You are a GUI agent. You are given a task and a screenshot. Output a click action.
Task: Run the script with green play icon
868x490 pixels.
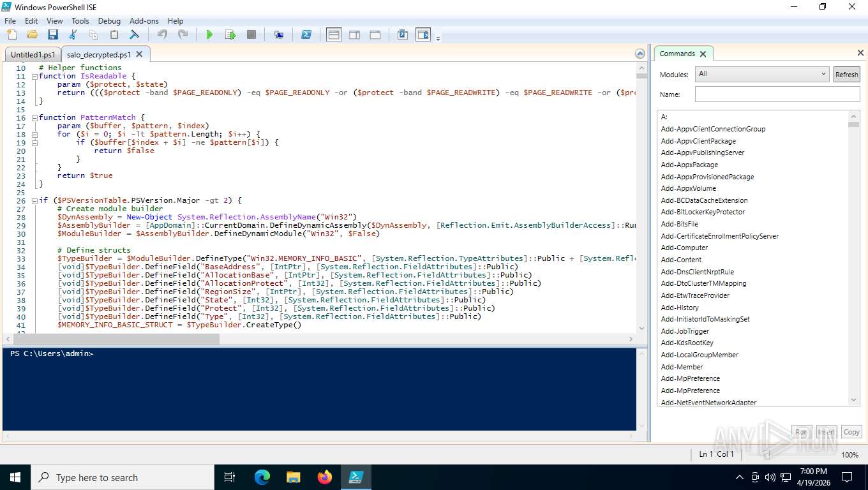209,34
